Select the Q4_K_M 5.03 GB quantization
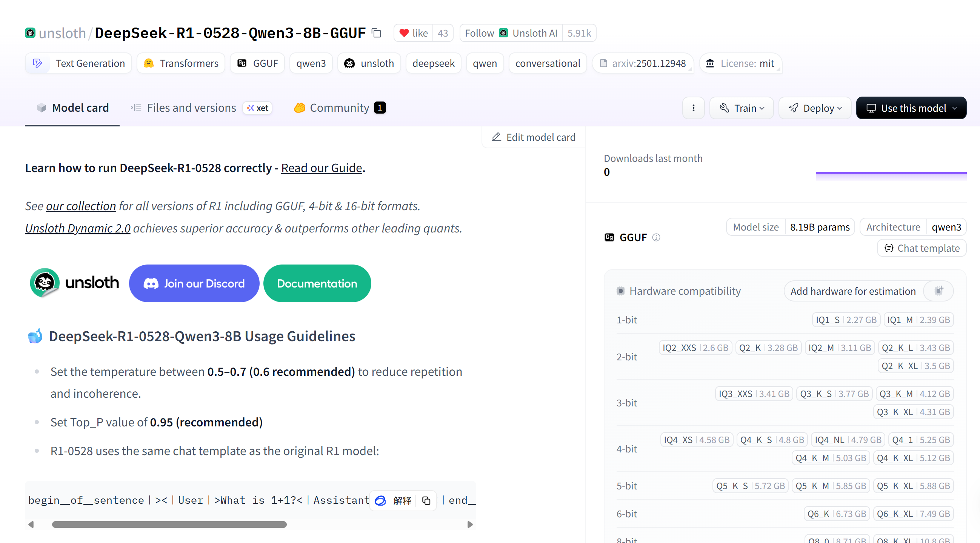 [831, 458]
